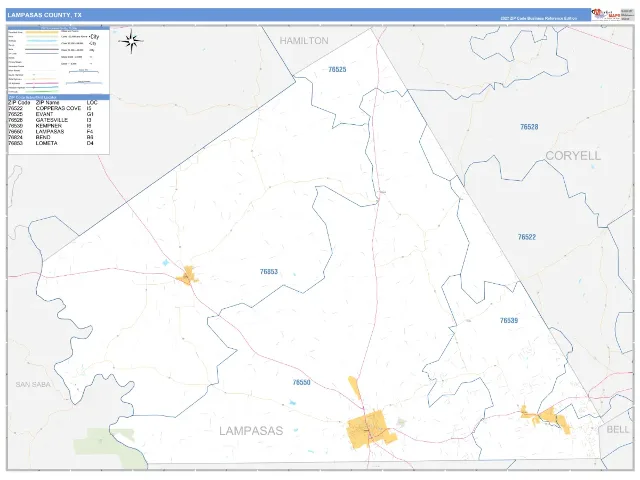
Task: Click the orange Kempner town area on map
Action: 547,418
